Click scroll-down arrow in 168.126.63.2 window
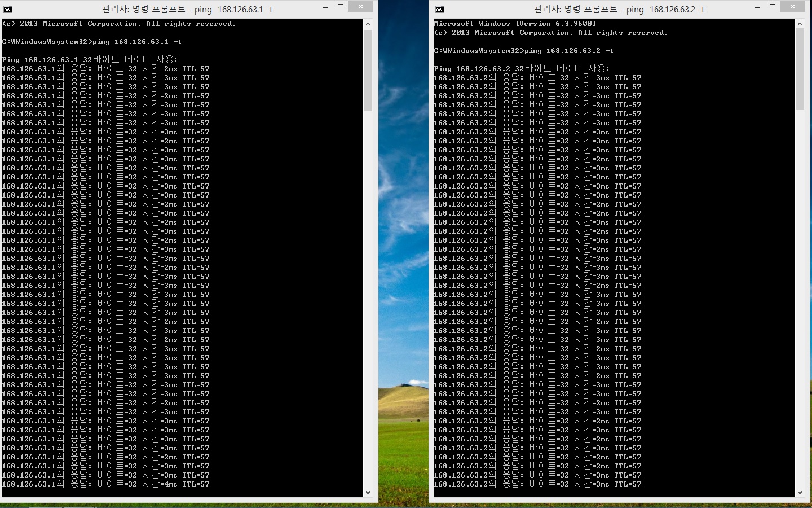 tap(800, 493)
